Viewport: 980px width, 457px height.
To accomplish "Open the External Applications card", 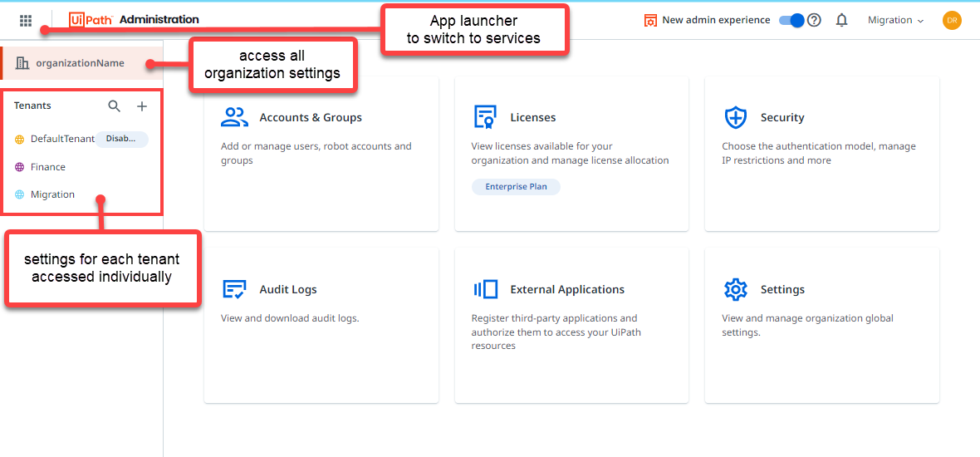I will [572, 326].
